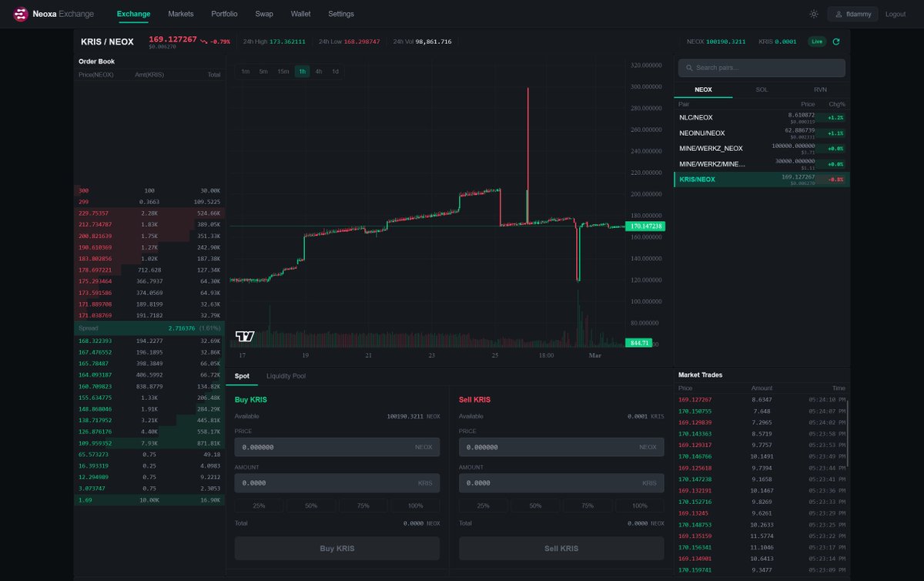
Task: Click ask price 229.75357 in order book
Action: coord(94,213)
